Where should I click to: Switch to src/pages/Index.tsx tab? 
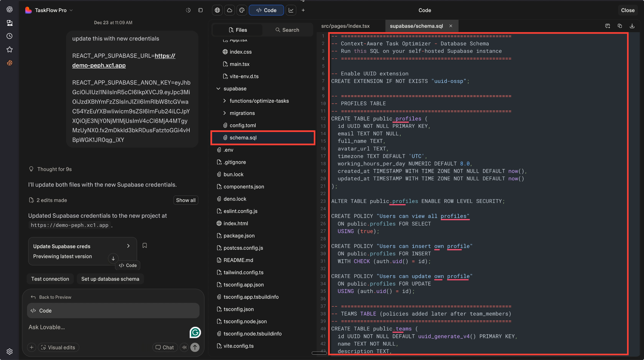click(x=345, y=26)
